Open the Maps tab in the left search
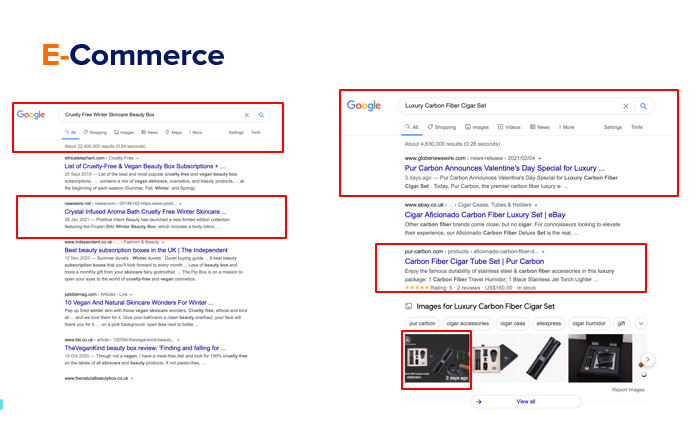 point(173,132)
